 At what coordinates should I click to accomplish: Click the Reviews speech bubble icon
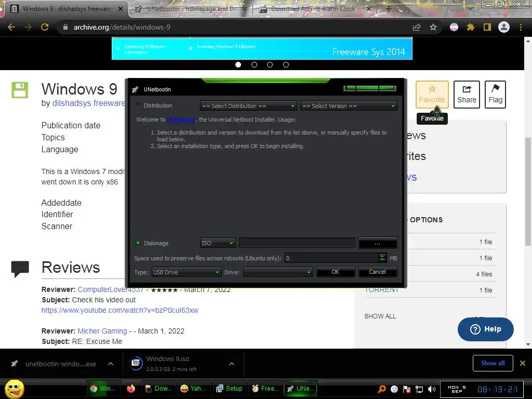pyautogui.click(x=20, y=269)
